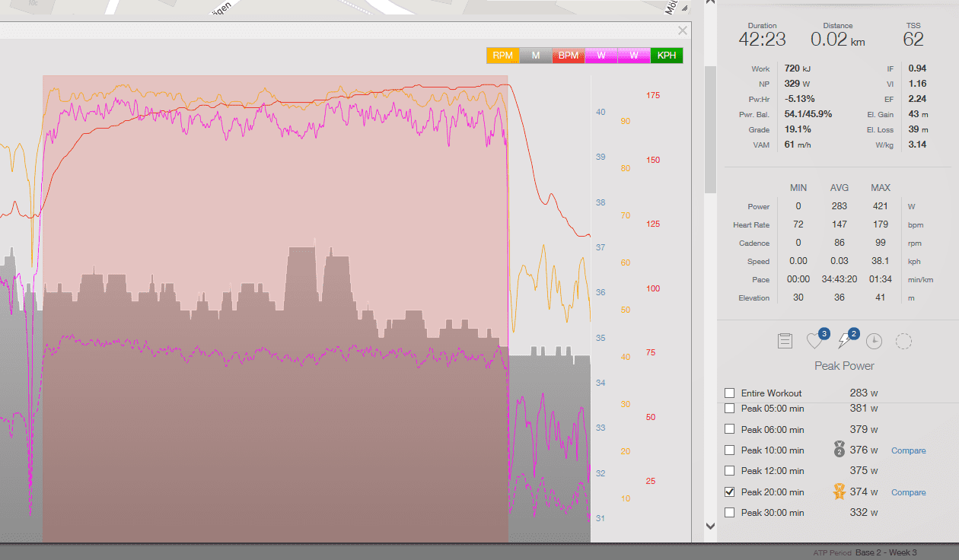
Task: Close the chart panel with the X
Action: 682,30
